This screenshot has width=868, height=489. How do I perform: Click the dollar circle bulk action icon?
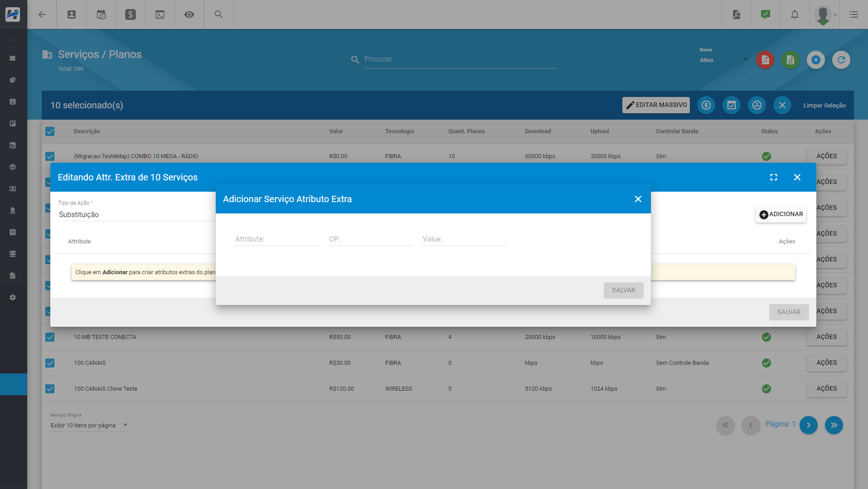(706, 105)
